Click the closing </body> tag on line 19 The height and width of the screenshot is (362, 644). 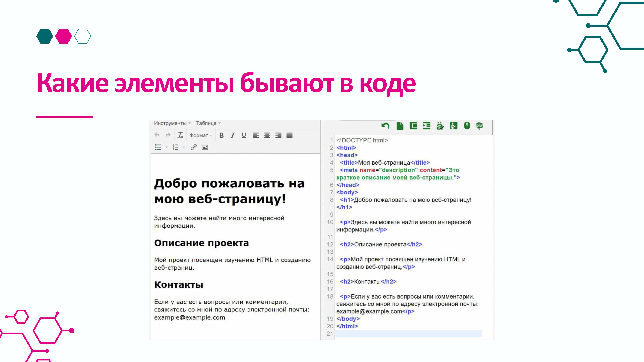(x=348, y=319)
